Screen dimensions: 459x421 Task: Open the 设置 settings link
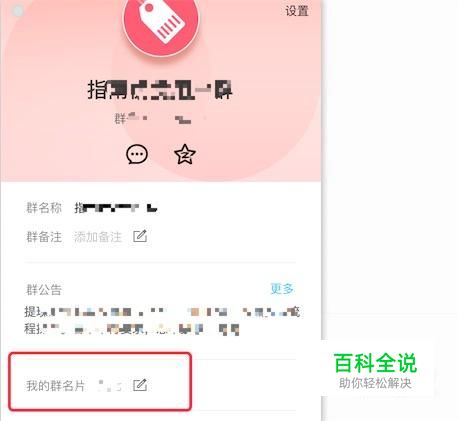(297, 11)
